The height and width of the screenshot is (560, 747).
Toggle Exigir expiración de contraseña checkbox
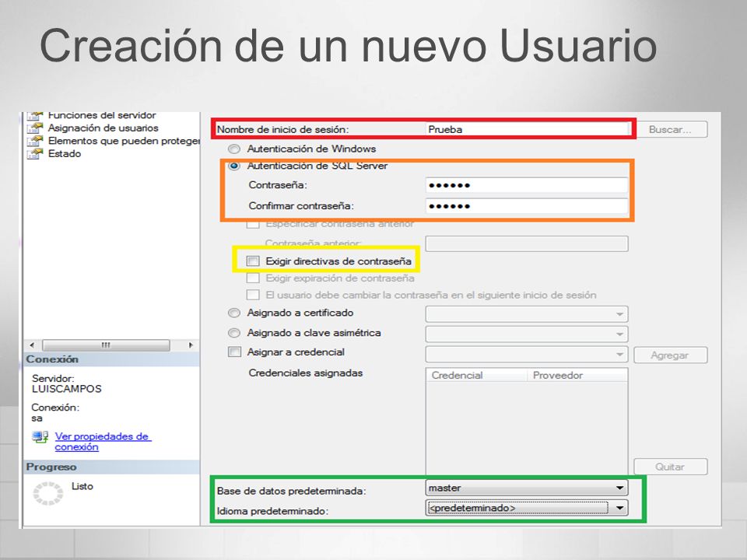coord(253,278)
